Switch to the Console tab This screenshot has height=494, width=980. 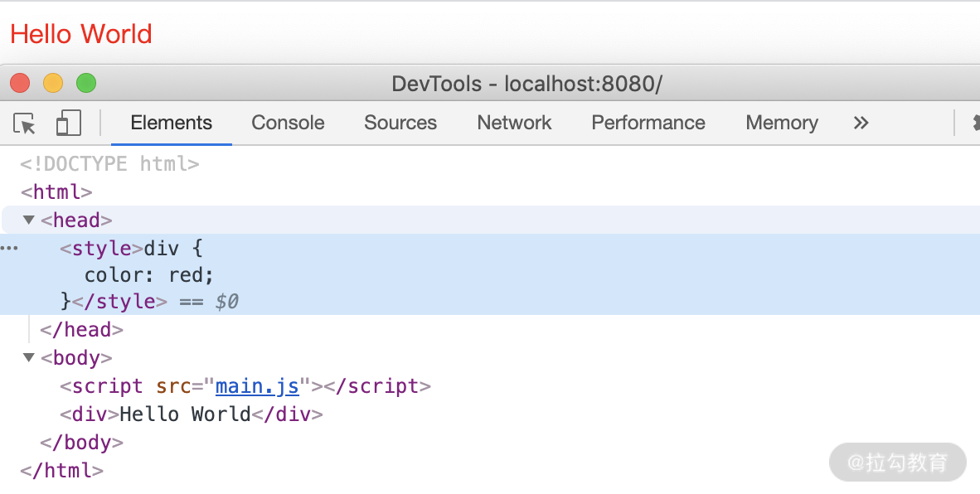point(288,123)
